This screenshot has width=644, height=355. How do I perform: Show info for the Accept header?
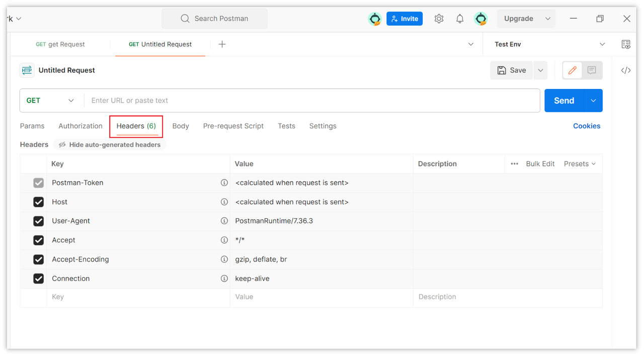[224, 240]
